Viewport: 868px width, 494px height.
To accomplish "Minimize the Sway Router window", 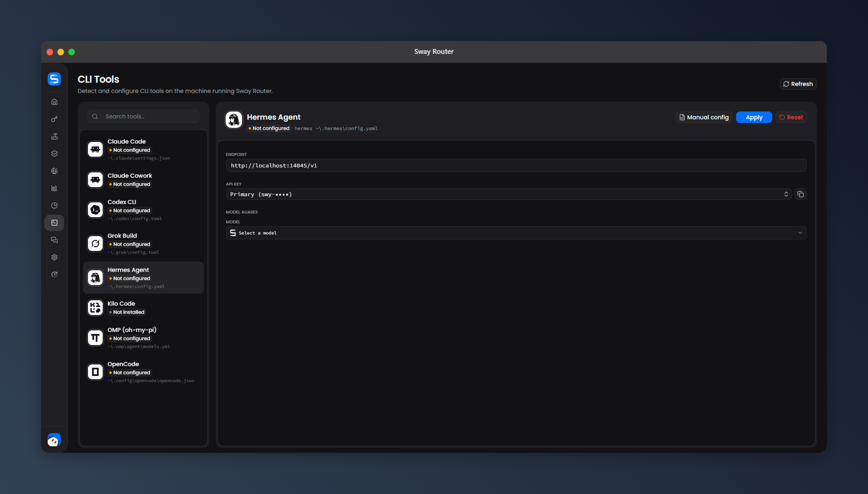I will click(61, 52).
